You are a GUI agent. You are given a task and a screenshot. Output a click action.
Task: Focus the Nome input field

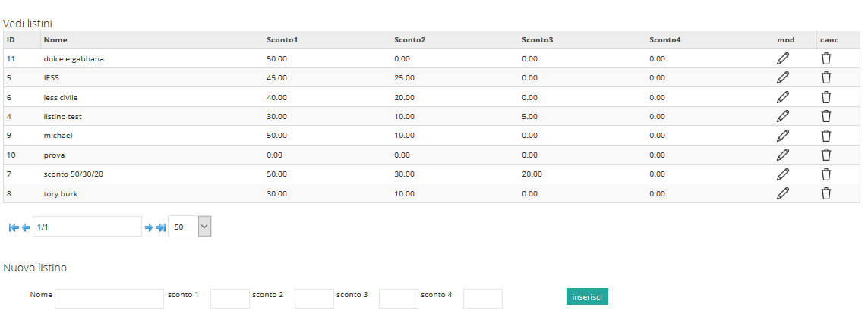(x=109, y=299)
